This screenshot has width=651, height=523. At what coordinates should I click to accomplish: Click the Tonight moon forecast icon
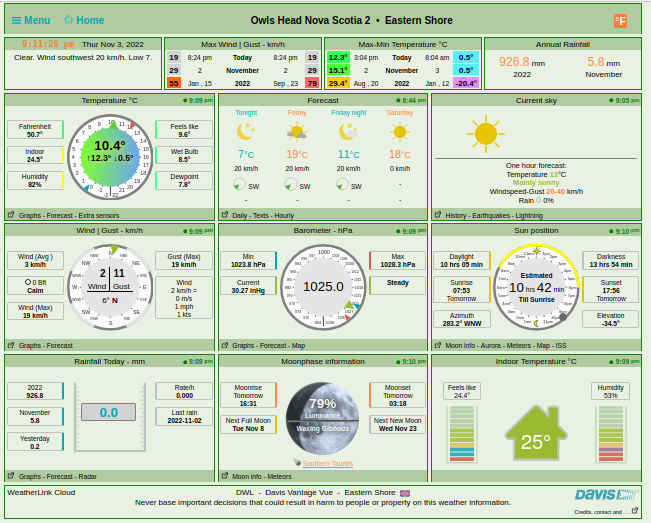point(246,132)
